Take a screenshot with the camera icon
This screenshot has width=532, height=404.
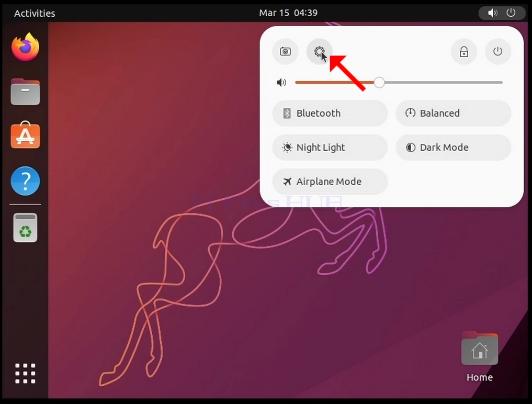[x=285, y=52]
